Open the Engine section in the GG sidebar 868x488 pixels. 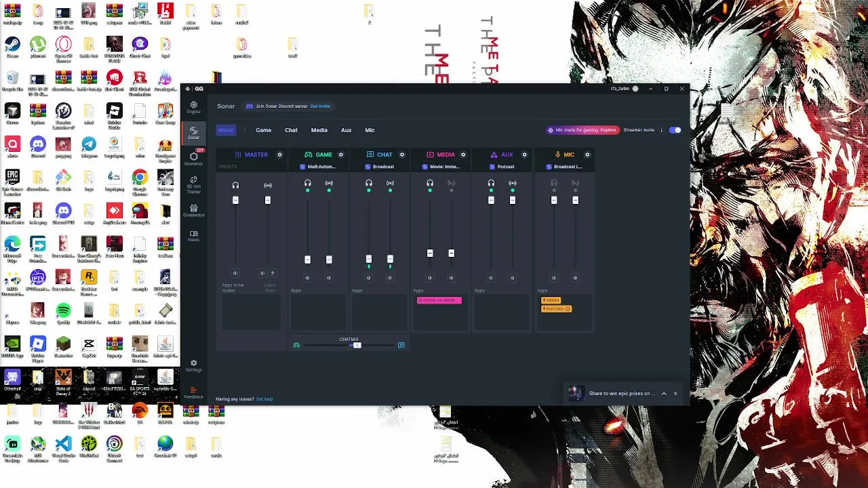pos(193,107)
